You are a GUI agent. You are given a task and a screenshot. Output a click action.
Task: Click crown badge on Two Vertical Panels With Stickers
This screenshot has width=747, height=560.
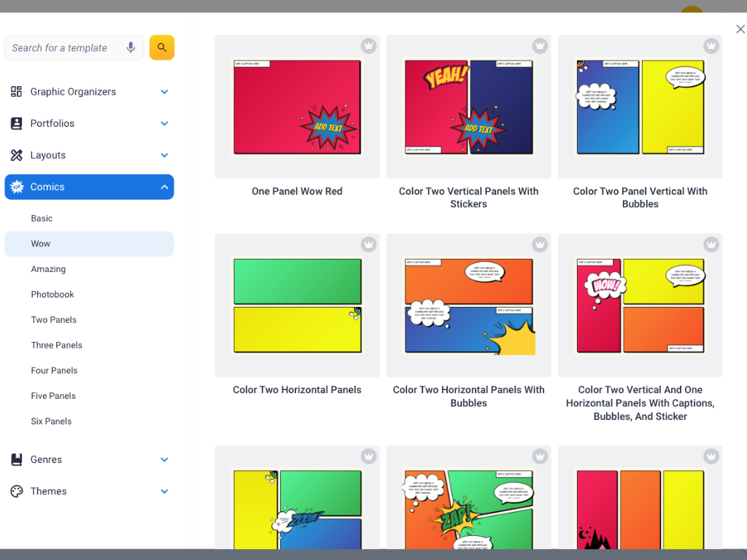(540, 46)
